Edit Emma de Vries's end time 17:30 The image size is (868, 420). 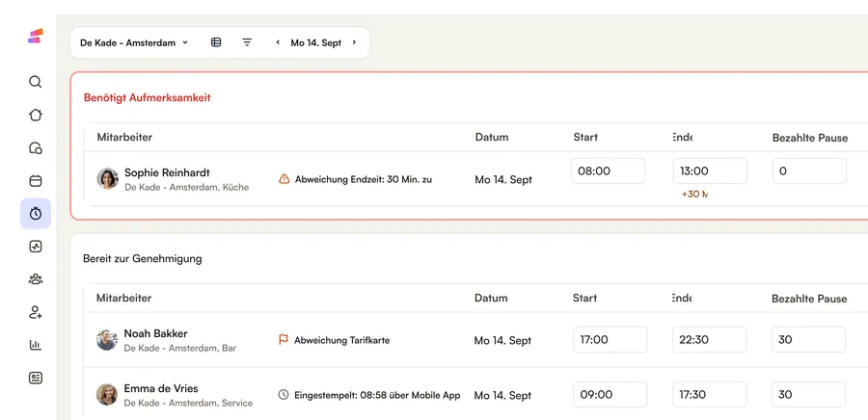[710, 395]
